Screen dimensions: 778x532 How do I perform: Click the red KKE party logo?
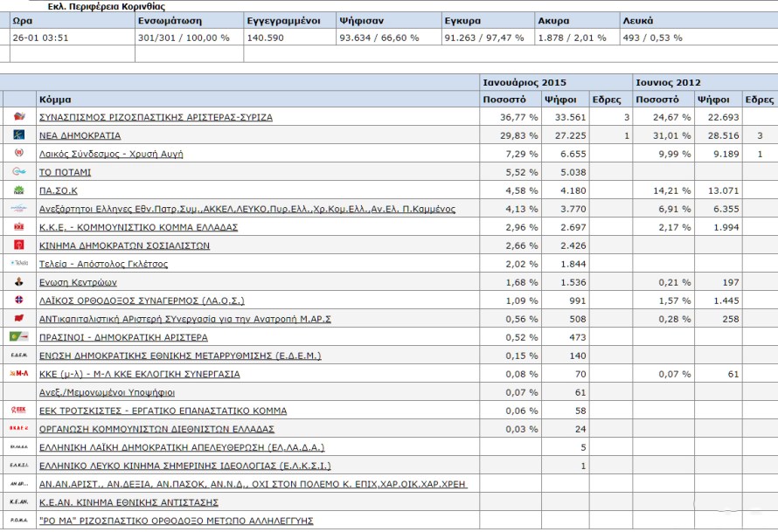pos(19,227)
